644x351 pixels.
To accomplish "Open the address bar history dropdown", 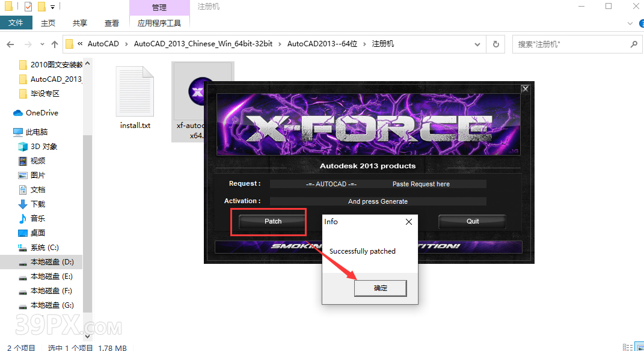I will [x=477, y=44].
